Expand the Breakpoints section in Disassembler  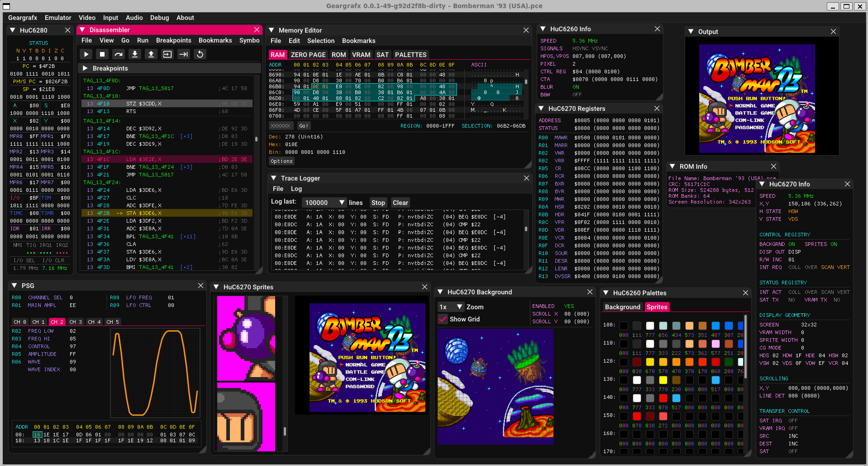85,68
